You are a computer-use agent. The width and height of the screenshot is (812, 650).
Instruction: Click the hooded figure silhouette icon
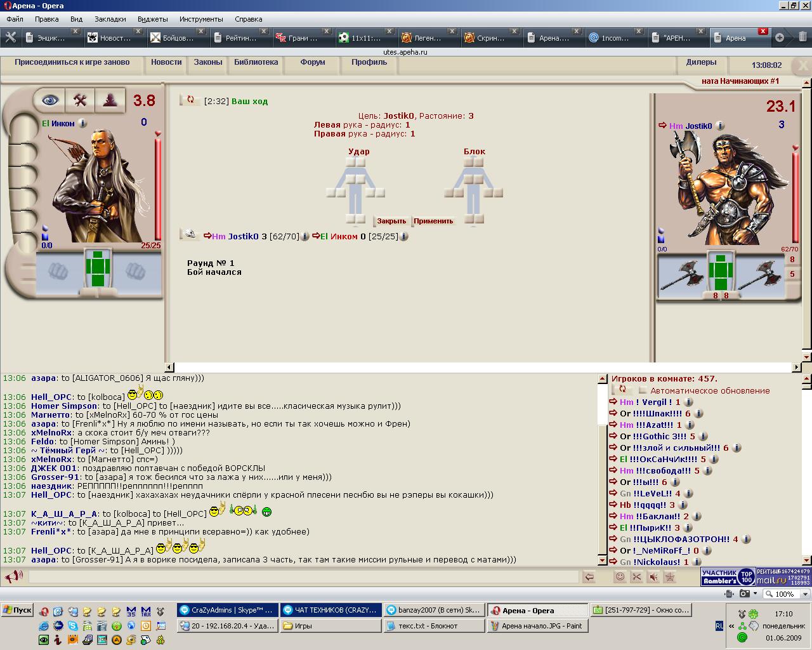110,100
